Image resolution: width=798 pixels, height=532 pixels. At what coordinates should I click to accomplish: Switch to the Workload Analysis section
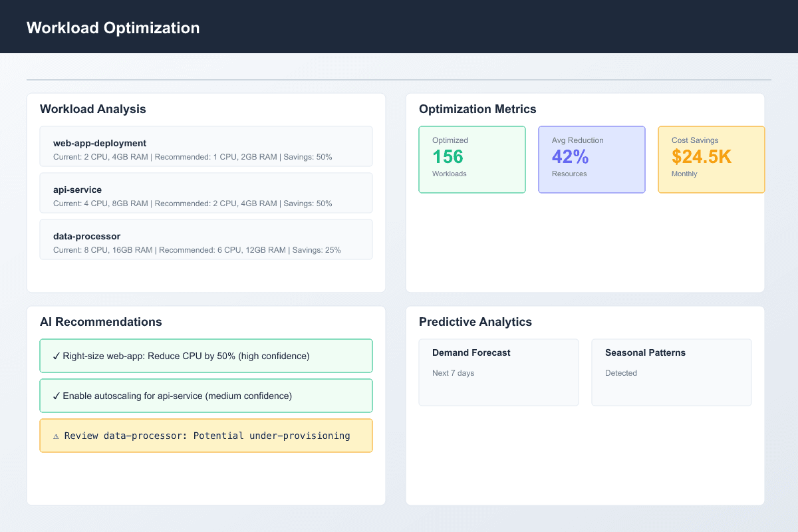click(x=93, y=109)
